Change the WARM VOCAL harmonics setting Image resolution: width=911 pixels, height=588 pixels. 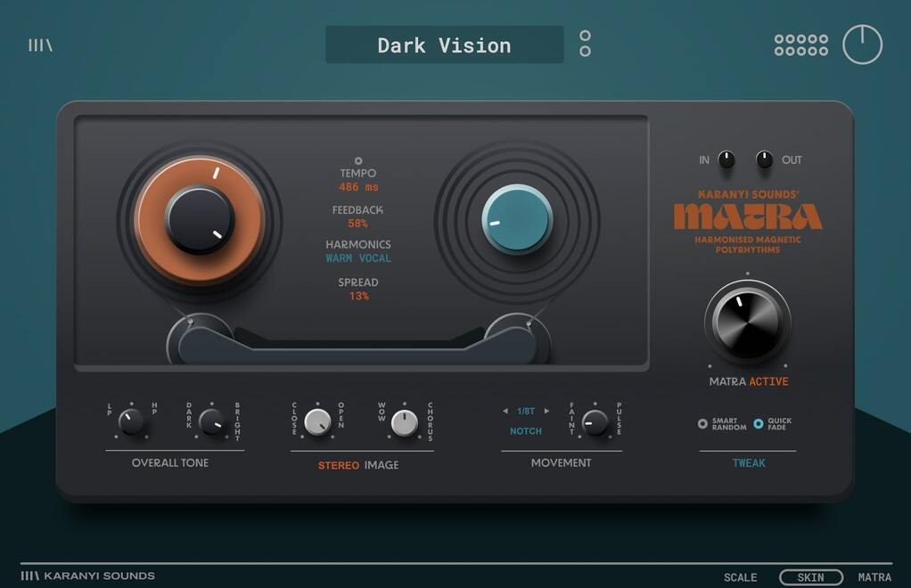pos(357,257)
